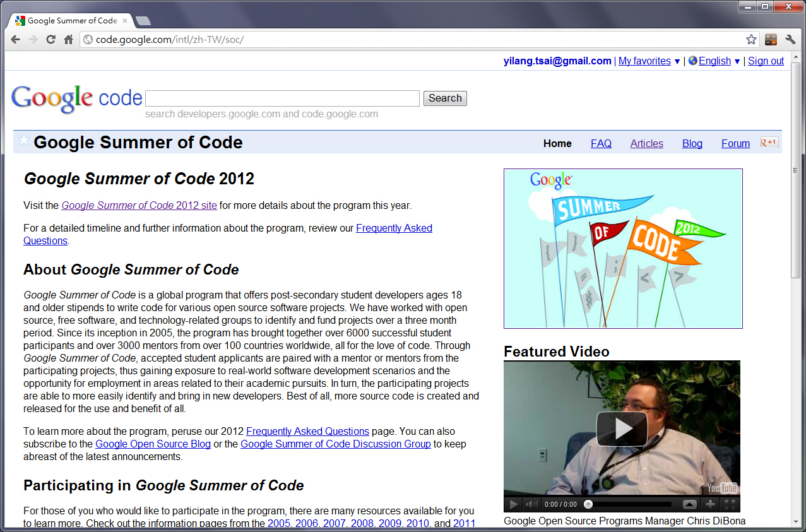Viewport: 806px width, 532px height.
Task: Click the "Google Summer of Code 2012" heading
Action: (139, 179)
